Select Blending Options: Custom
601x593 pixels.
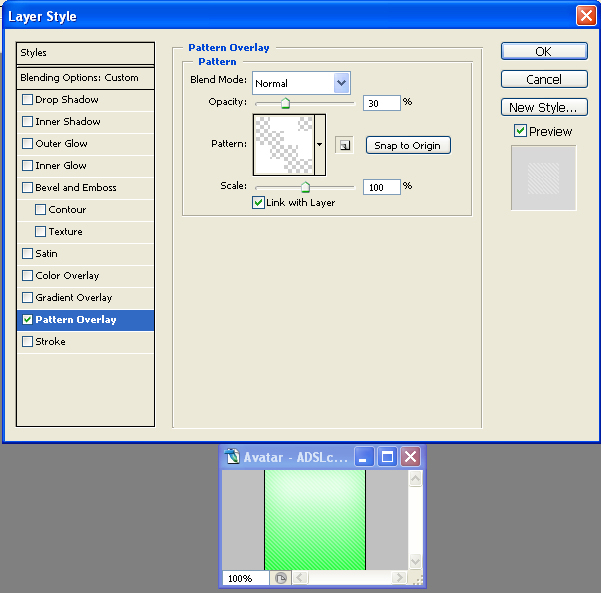click(85, 78)
